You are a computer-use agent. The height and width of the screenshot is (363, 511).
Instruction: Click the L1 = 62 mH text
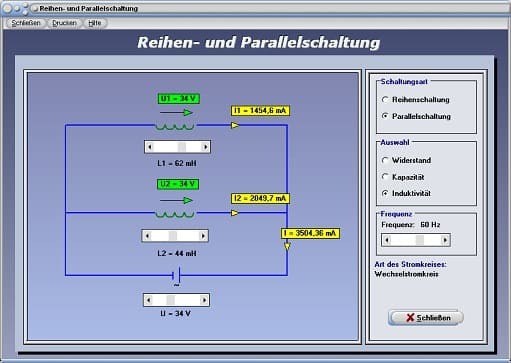(x=177, y=163)
